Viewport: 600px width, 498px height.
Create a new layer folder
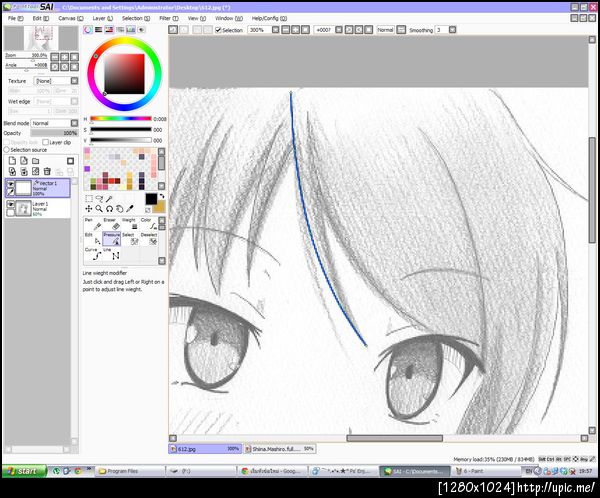36,161
